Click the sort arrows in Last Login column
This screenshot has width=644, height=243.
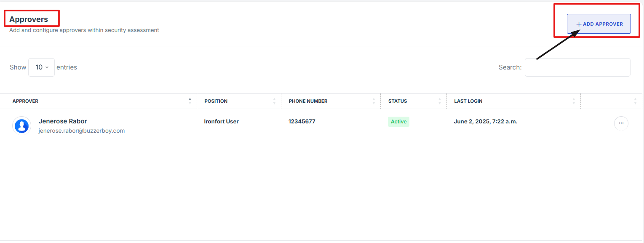pyautogui.click(x=574, y=101)
